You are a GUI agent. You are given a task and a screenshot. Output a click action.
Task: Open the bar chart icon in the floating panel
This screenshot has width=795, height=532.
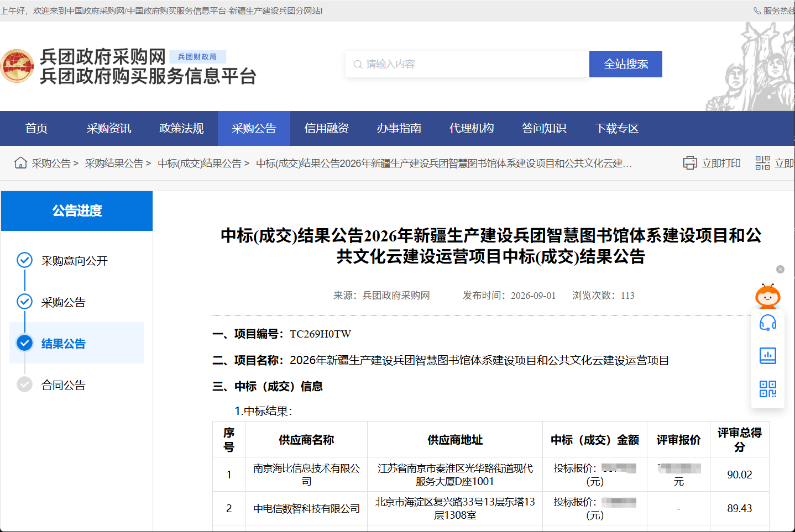point(768,356)
